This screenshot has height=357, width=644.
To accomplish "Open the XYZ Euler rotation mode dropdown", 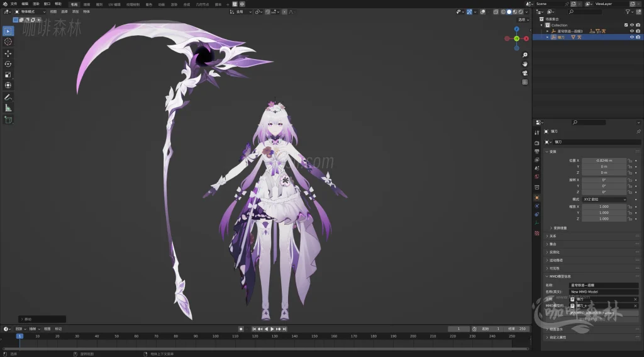I will point(604,200).
